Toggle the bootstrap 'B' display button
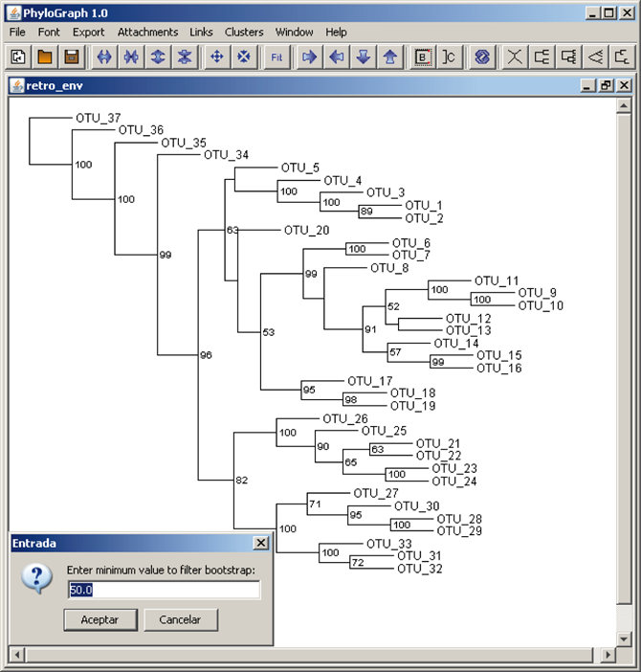 coord(422,56)
